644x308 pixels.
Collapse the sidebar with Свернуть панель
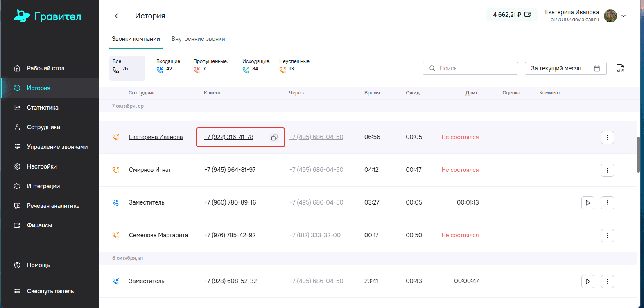[50, 291]
